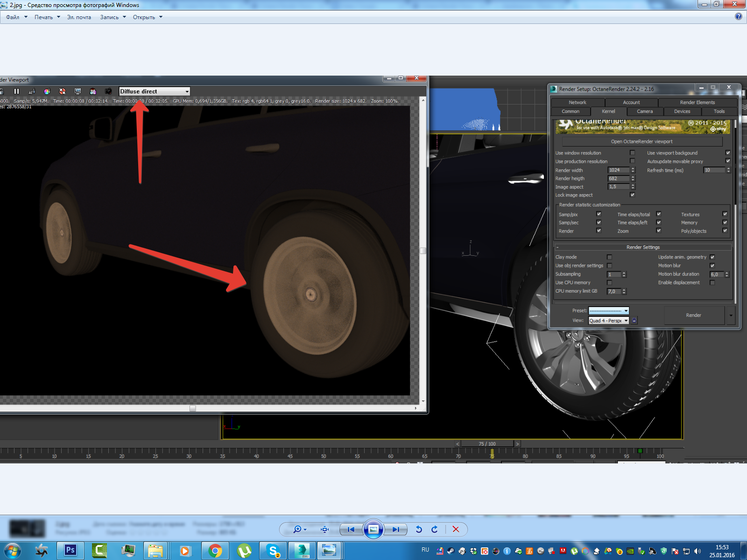This screenshot has width=747, height=560.
Task: Disable the Motion blur checkbox
Action: [x=712, y=266]
